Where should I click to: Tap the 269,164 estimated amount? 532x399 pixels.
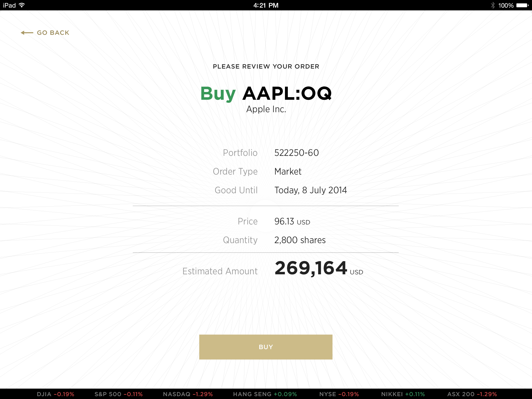[x=311, y=268]
